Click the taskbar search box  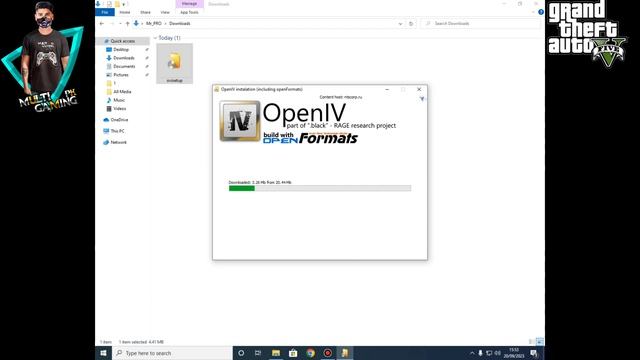[x=172, y=353]
